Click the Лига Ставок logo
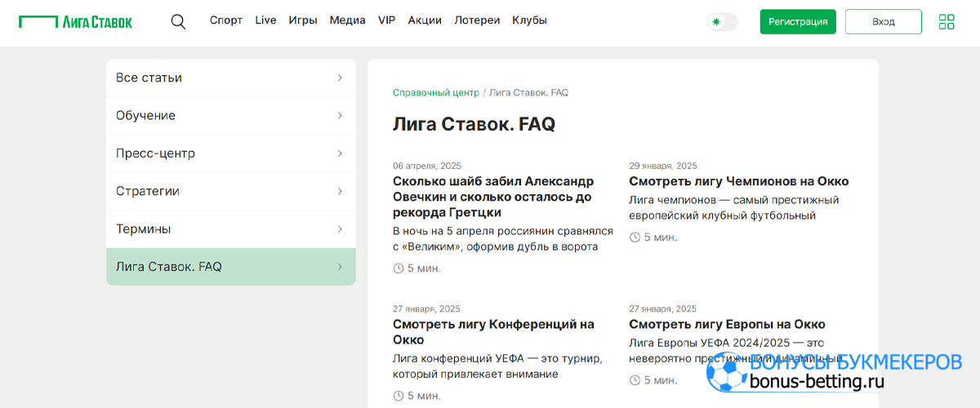 (x=75, y=22)
